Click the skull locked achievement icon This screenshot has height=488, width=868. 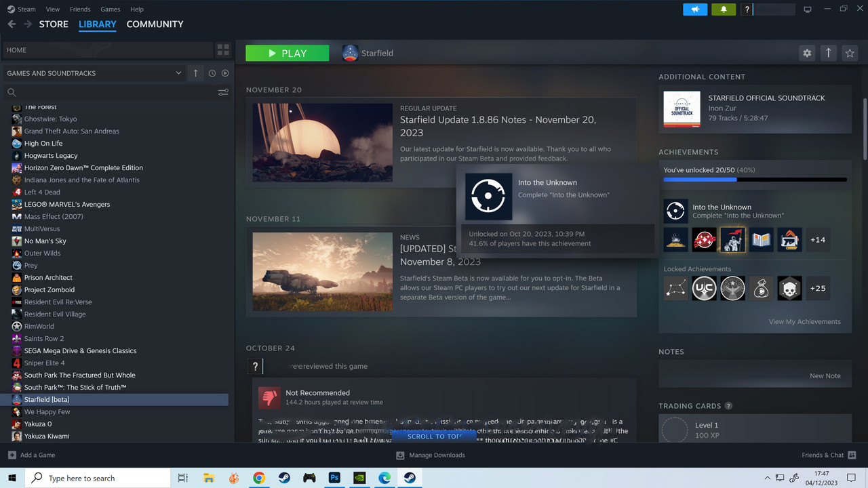[x=789, y=288]
